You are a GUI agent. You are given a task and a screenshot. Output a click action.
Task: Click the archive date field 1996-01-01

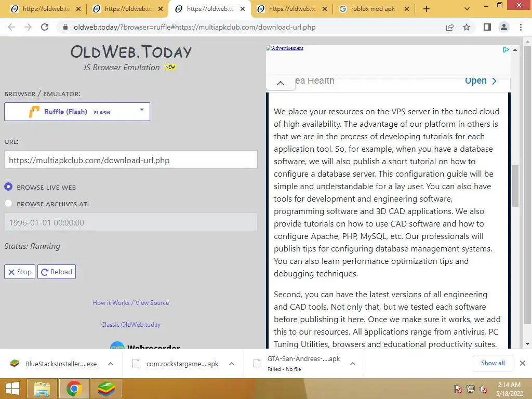click(x=130, y=222)
